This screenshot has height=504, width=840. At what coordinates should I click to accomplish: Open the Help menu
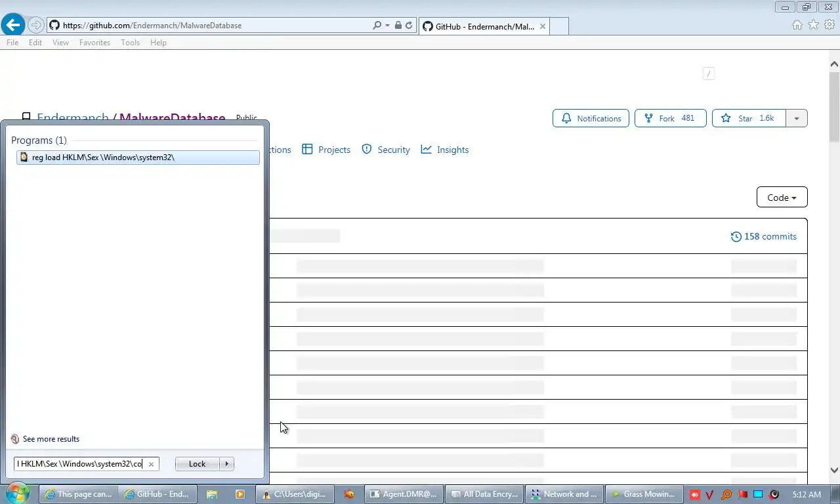(158, 43)
